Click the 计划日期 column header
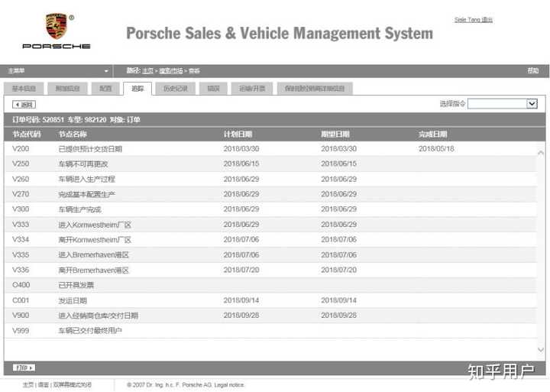Viewport: 550px width, 392px height. pos(238,134)
